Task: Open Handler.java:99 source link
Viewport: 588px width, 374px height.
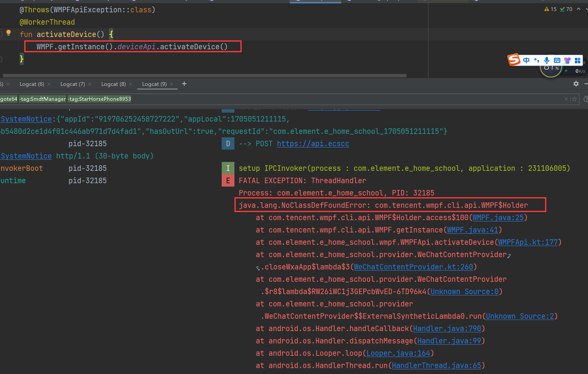Action: [449, 341]
